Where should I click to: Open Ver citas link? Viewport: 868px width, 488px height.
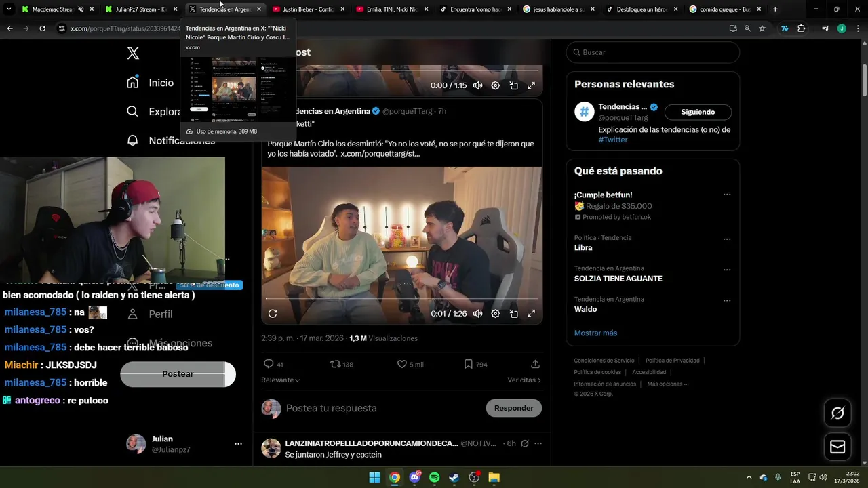[524, 380]
